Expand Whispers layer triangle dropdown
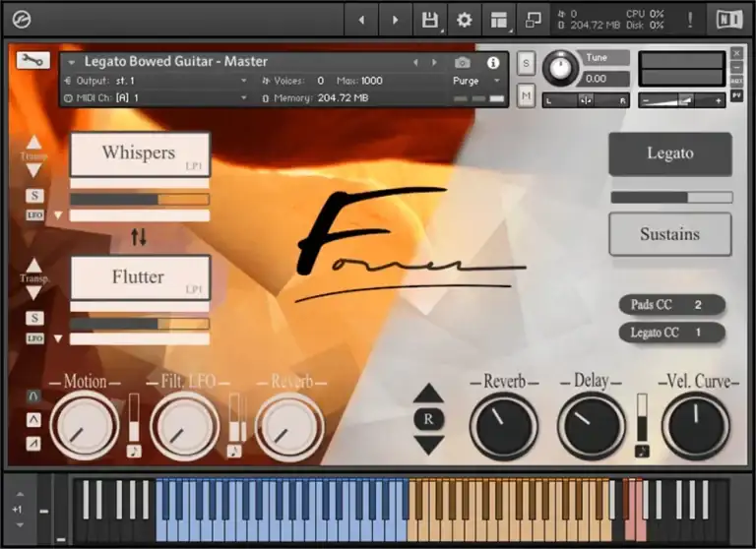This screenshot has width=756, height=549. click(x=58, y=215)
